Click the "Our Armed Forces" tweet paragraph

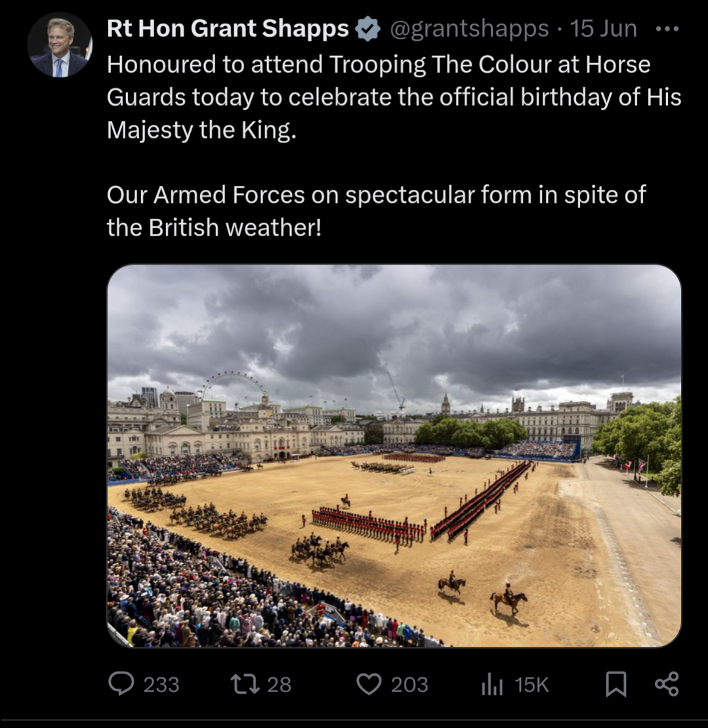(x=376, y=211)
